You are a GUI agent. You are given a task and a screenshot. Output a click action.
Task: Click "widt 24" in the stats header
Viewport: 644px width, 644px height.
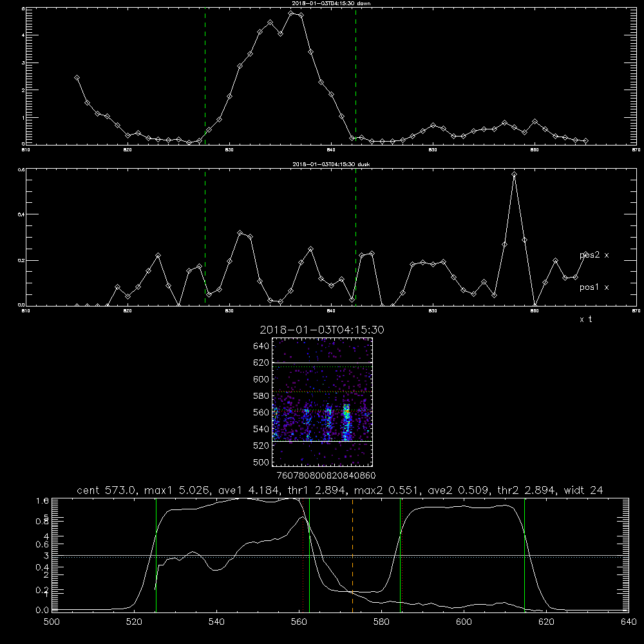tap(583, 490)
